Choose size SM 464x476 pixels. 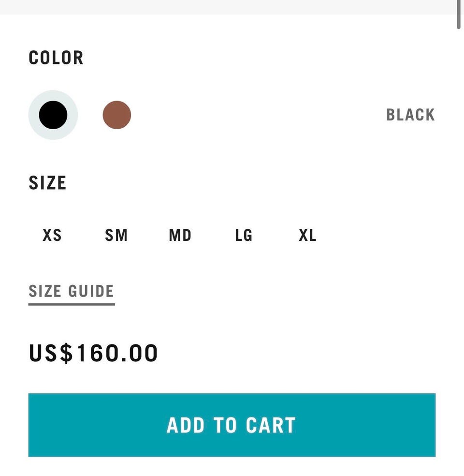(x=116, y=235)
